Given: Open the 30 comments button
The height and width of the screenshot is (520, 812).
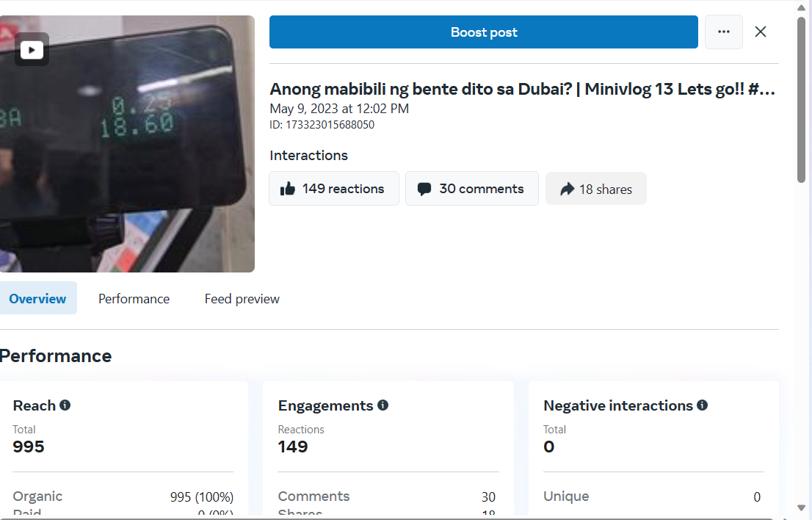Looking at the screenshot, I should click(x=472, y=189).
